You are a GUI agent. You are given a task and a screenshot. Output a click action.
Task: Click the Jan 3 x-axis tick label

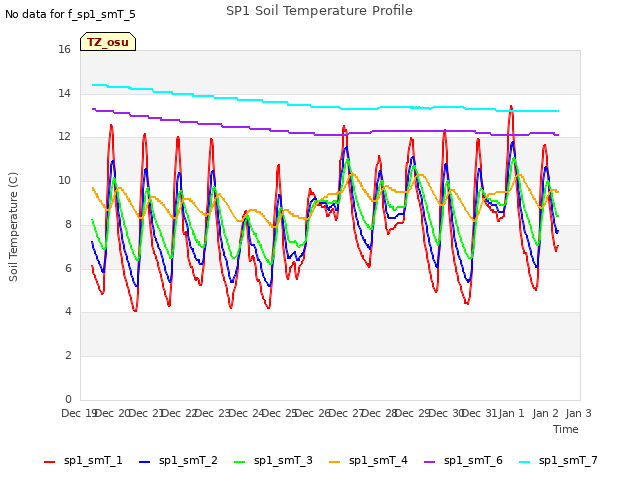tap(579, 413)
